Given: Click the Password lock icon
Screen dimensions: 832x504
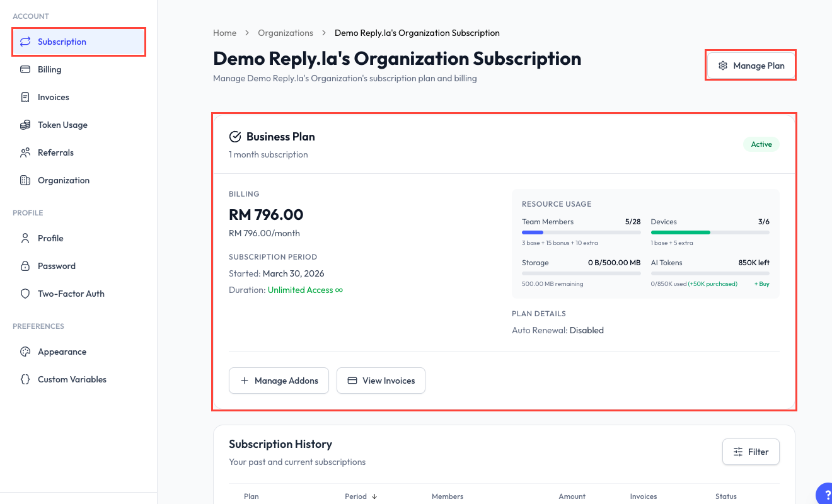Looking at the screenshot, I should (x=25, y=266).
